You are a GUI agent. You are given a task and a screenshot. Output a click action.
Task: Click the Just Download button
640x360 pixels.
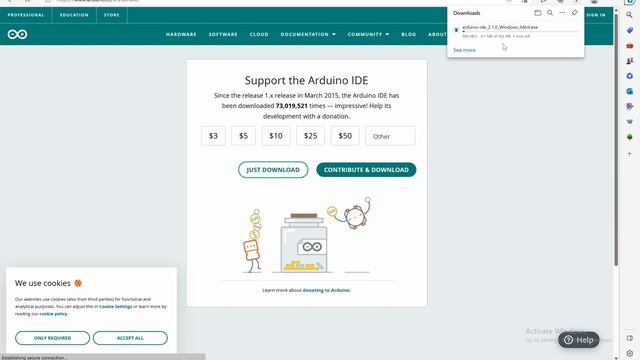click(273, 170)
